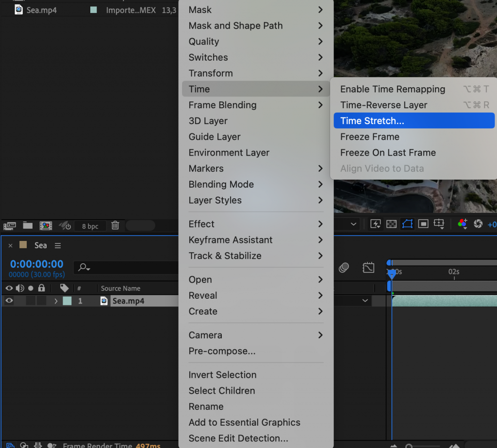Open the Graph Editor
Viewport: 497px width, 448px height.
pyautogui.click(x=368, y=267)
